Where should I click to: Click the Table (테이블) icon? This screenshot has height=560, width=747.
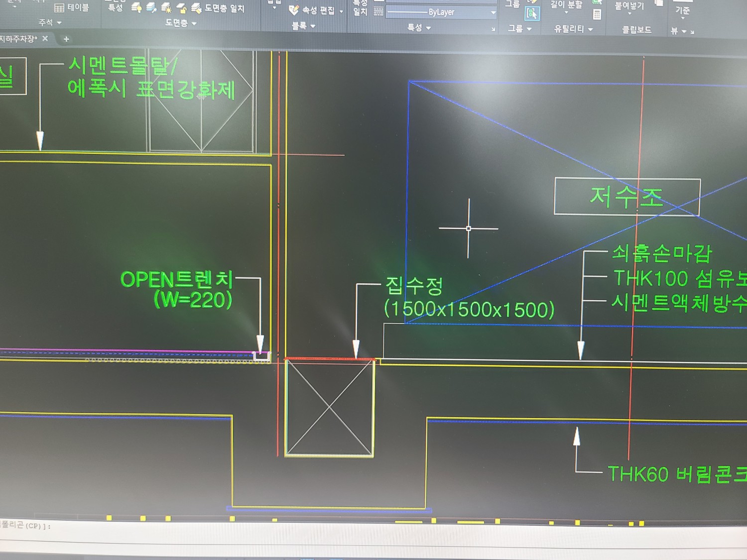point(60,8)
